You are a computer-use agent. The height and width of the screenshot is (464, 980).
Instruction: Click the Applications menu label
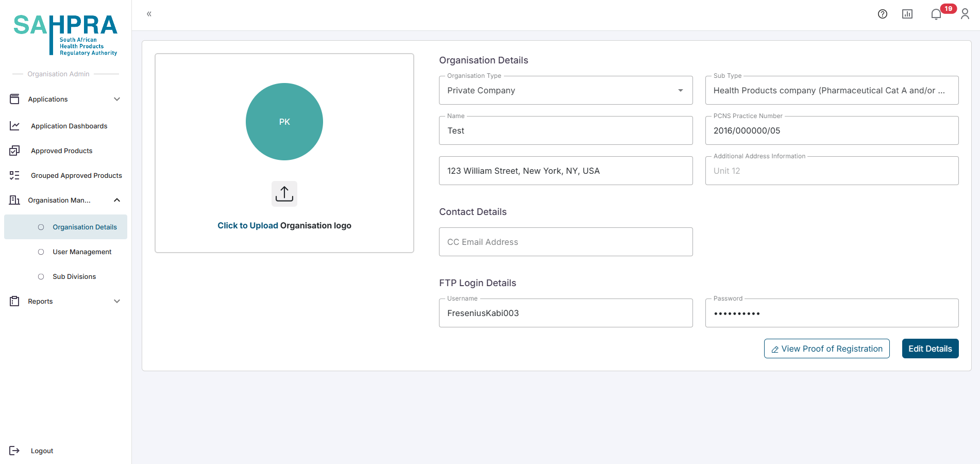coord(48,99)
